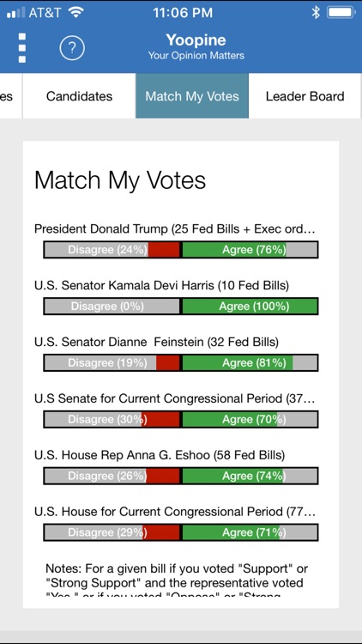This screenshot has width=362, height=644.
Task: Open the Leader Board tab
Action: click(305, 96)
